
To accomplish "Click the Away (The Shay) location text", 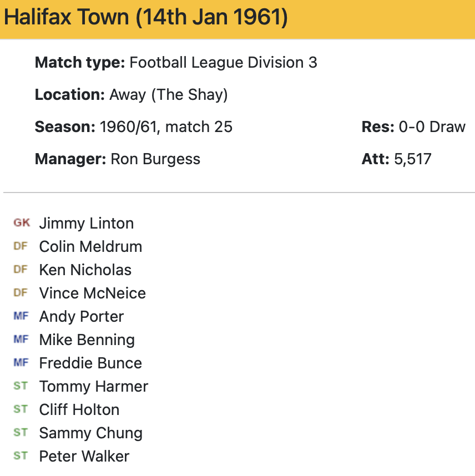I will click(x=168, y=95).
